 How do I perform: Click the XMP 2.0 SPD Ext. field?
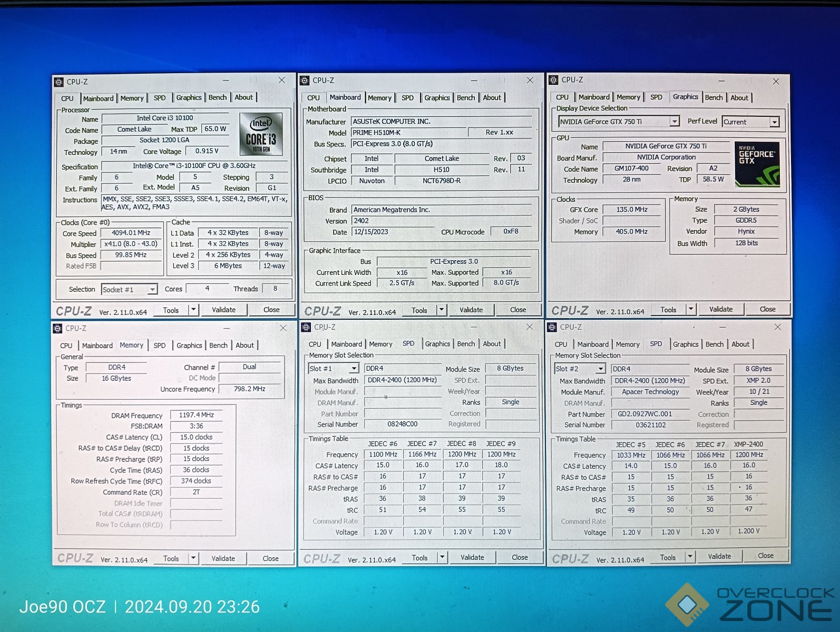[758, 380]
